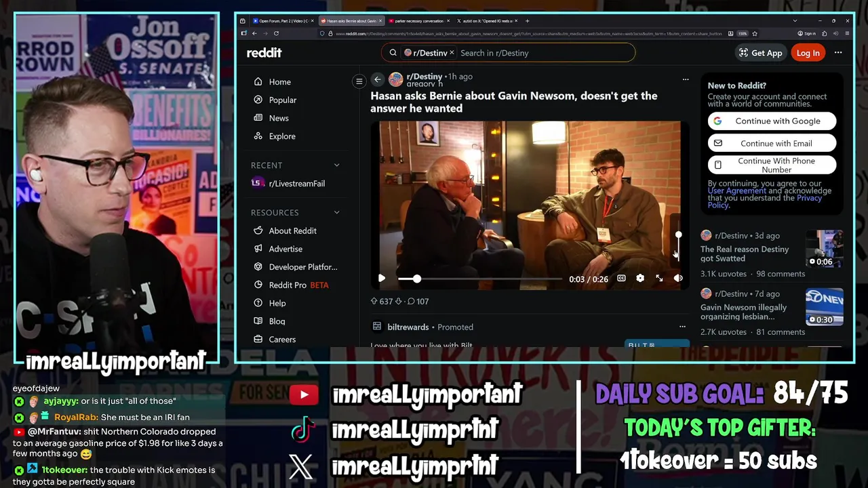Open Explore in sidebar
The image size is (868, 488).
click(x=282, y=136)
